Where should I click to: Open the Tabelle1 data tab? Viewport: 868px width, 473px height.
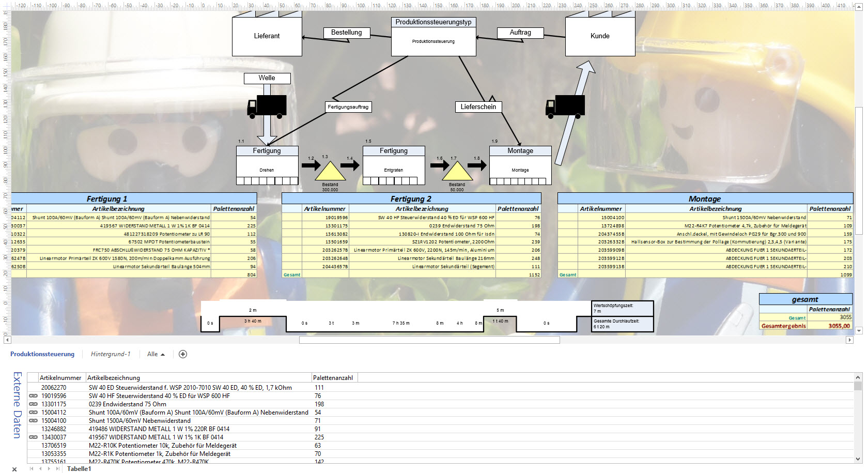coord(79,469)
